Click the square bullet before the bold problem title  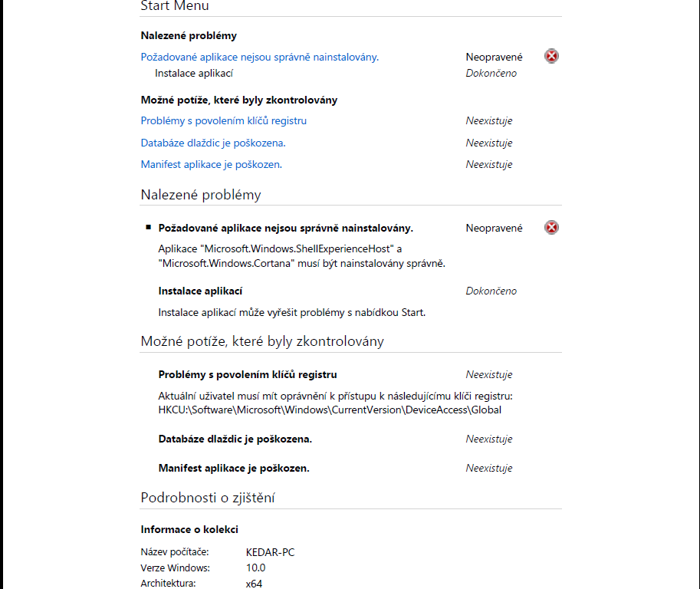click(x=148, y=228)
